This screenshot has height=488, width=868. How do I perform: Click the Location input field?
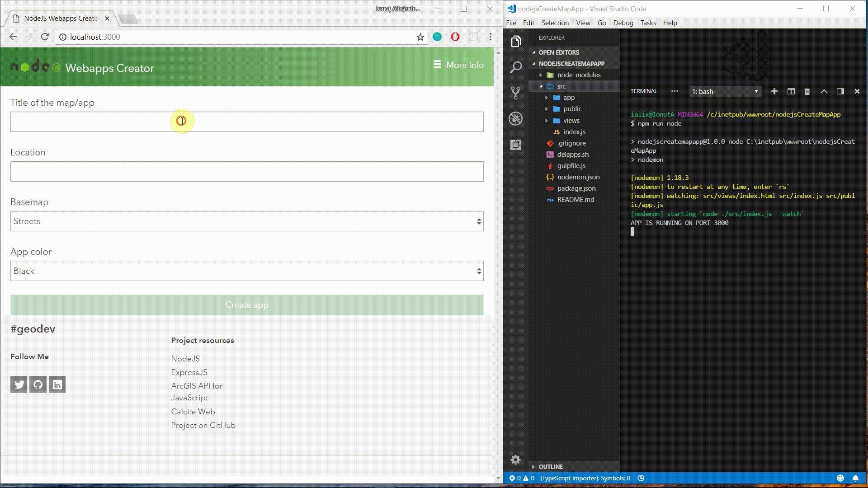tap(247, 172)
